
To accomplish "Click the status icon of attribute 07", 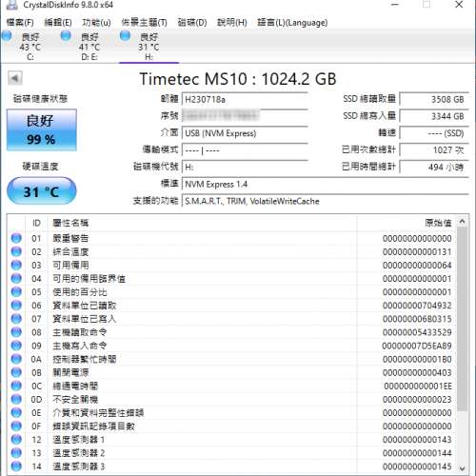I will click(16, 319).
